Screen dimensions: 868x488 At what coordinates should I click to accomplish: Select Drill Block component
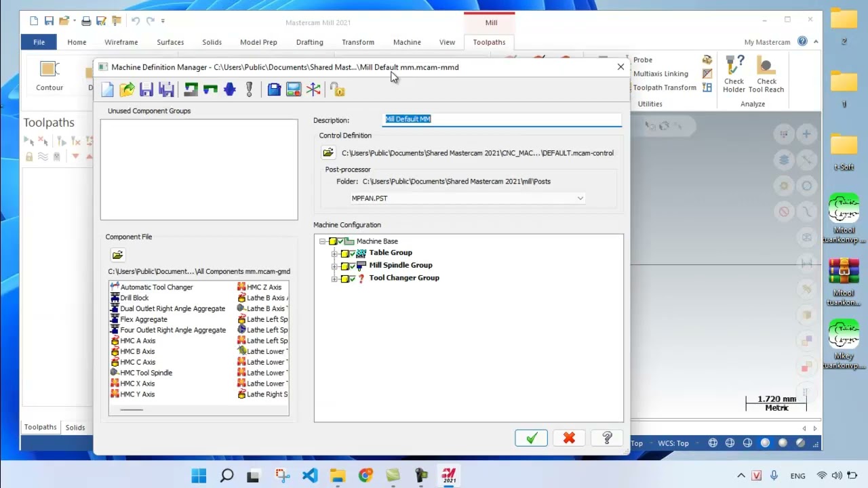click(129, 298)
